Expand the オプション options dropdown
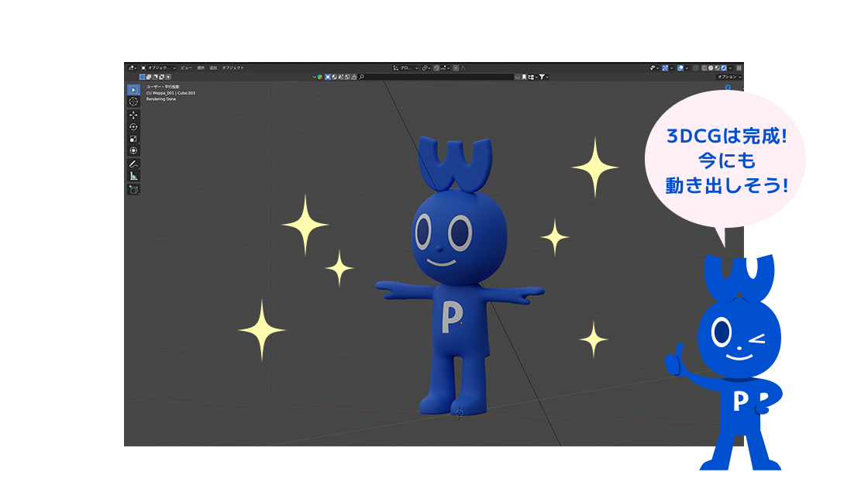The image size is (868, 496). click(728, 77)
